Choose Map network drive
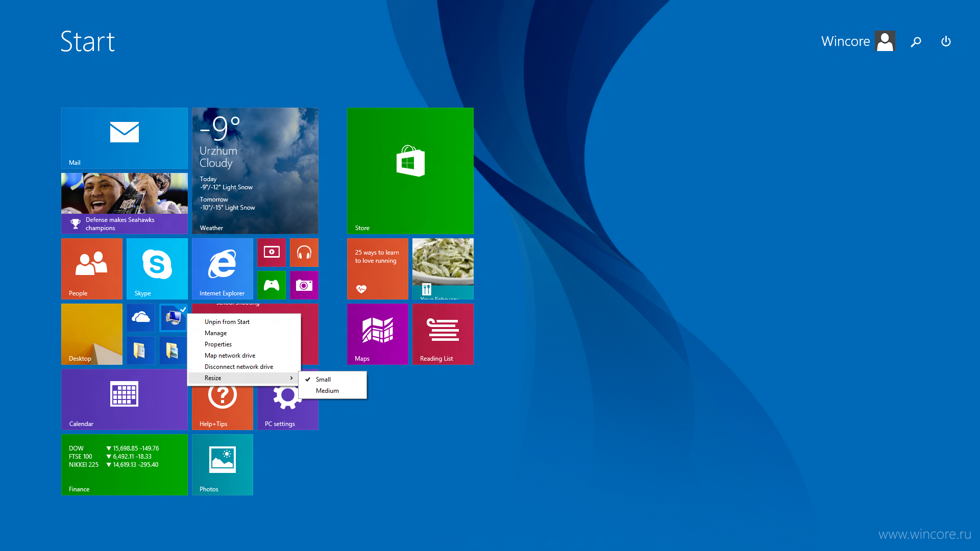The image size is (980, 551). click(244, 356)
